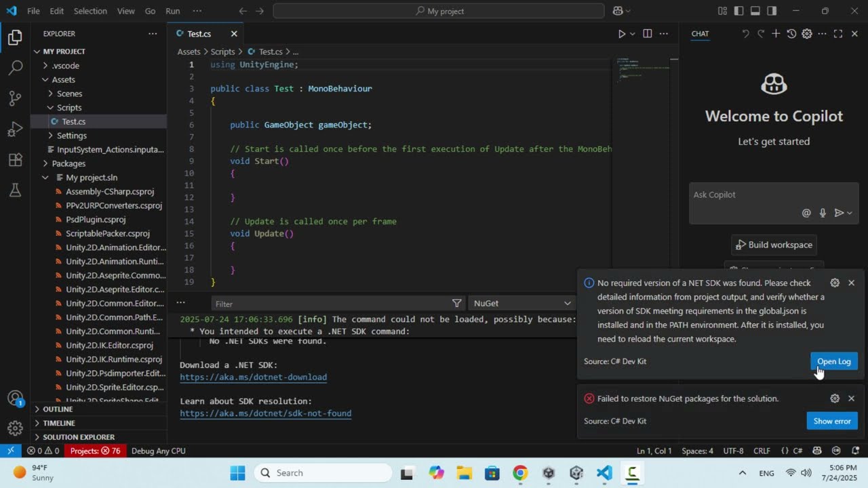Open the Search view in activity bar
The width and height of the screenshot is (868, 488).
(x=15, y=68)
